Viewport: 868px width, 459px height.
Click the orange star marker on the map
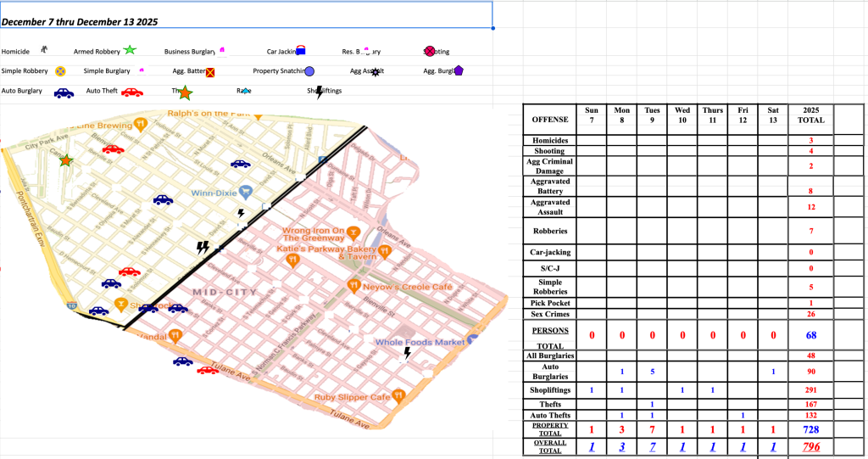tap(66, 160)
